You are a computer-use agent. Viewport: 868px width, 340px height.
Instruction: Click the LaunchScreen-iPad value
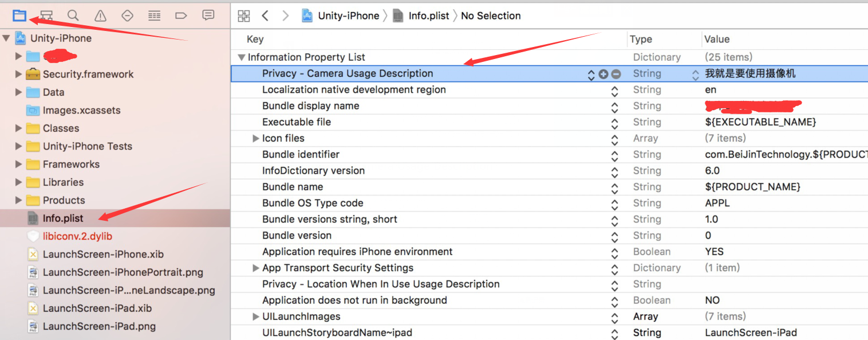(x=751, y=333)
